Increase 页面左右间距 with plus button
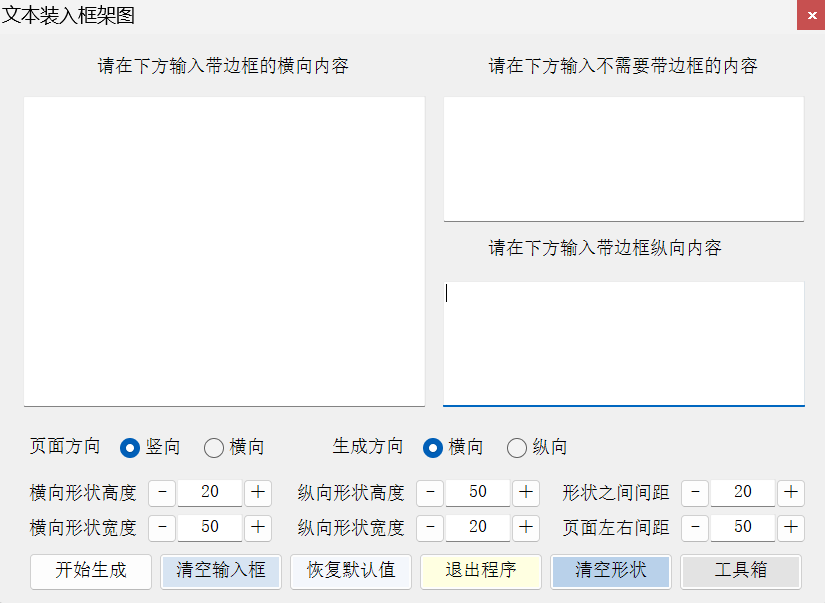825x603 pixels. point(791,527)
